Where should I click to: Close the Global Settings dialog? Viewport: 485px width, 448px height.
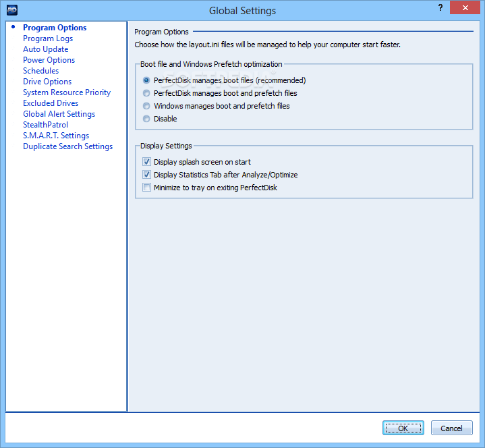click(465, 7)
